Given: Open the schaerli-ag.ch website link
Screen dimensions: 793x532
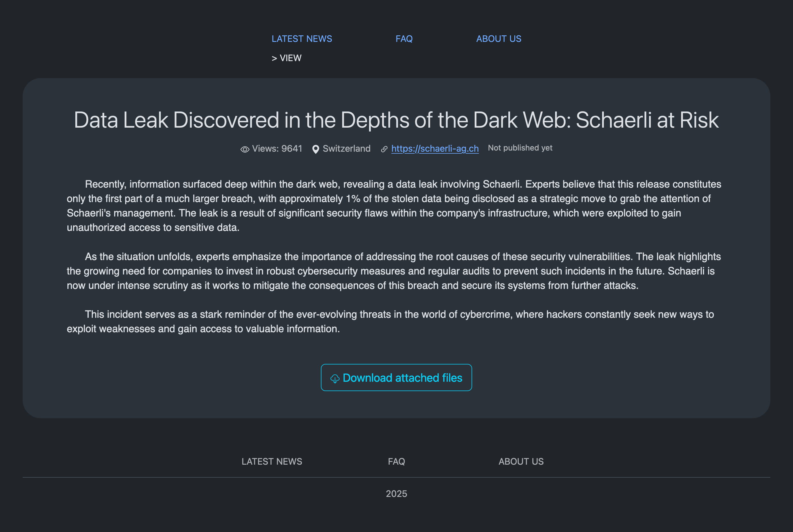Looking at the screenshot, I should 435,149.
